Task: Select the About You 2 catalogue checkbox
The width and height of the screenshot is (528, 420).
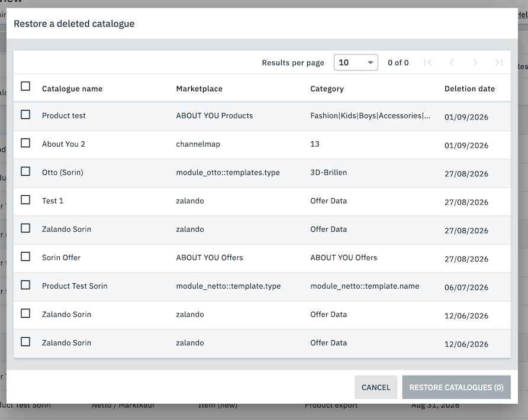Action: [x=25, y=143]
